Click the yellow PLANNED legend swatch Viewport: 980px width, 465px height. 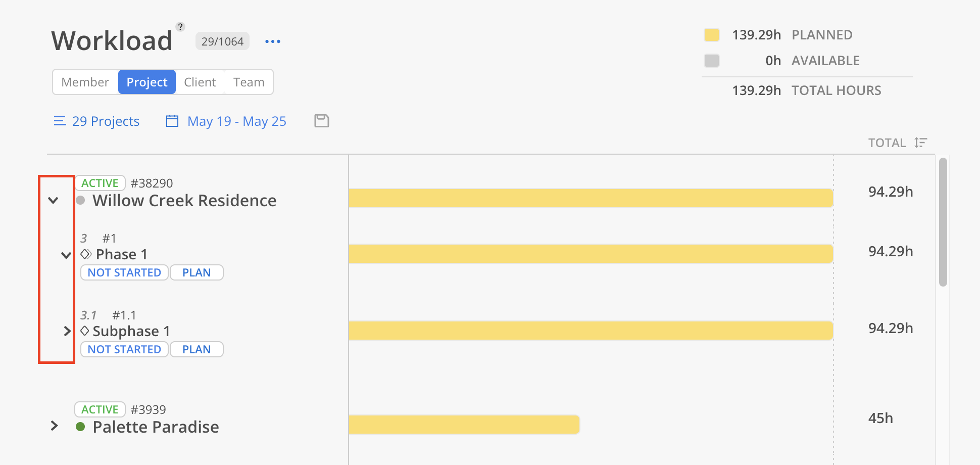[712, 34]
